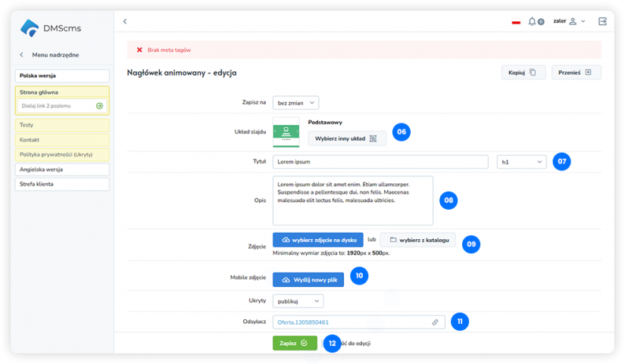Screen dimensions: 625x364
Task: Open the 'Zapisz na' dropdown
Action: (295, 102)
